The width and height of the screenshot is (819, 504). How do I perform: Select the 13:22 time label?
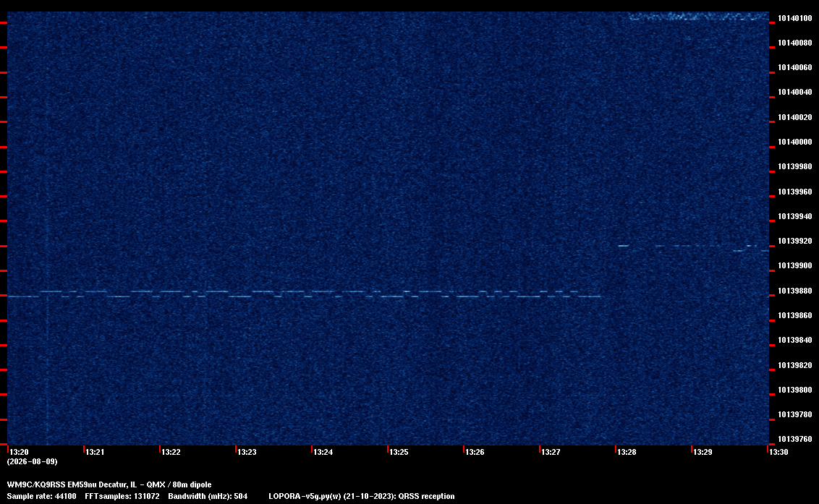tap(171, 452)
